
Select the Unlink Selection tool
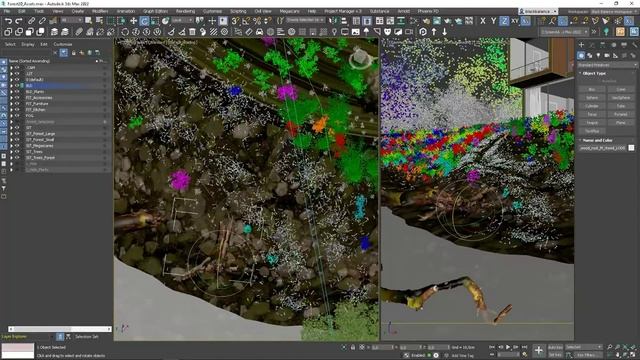(42, 20)
